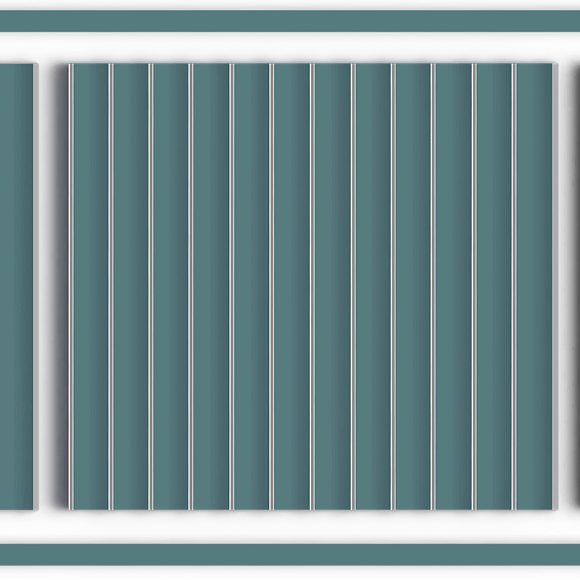The image size is (580, 580).
Task: Select the last stripe of center panel
Action: (535, 287)
